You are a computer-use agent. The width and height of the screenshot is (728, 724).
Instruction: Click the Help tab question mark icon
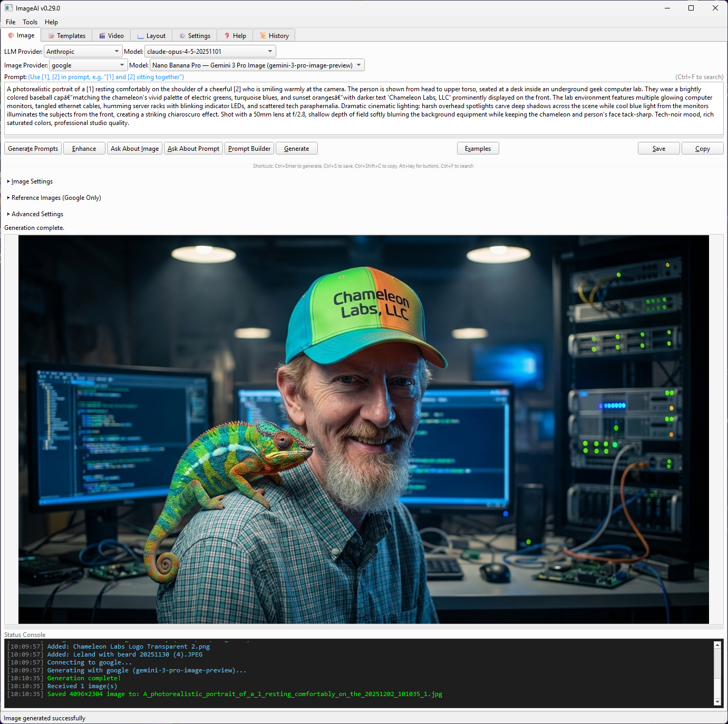coord(226,35)
